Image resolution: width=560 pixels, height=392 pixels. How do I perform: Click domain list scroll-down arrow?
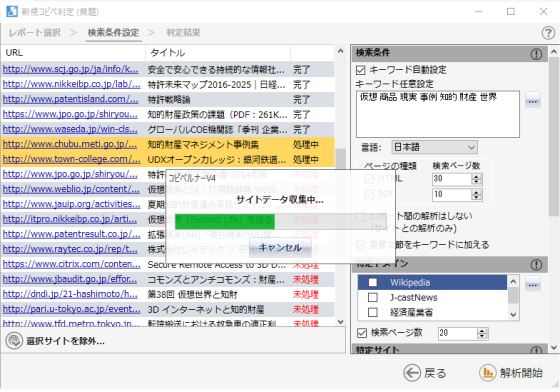click(x=513, y=315)
